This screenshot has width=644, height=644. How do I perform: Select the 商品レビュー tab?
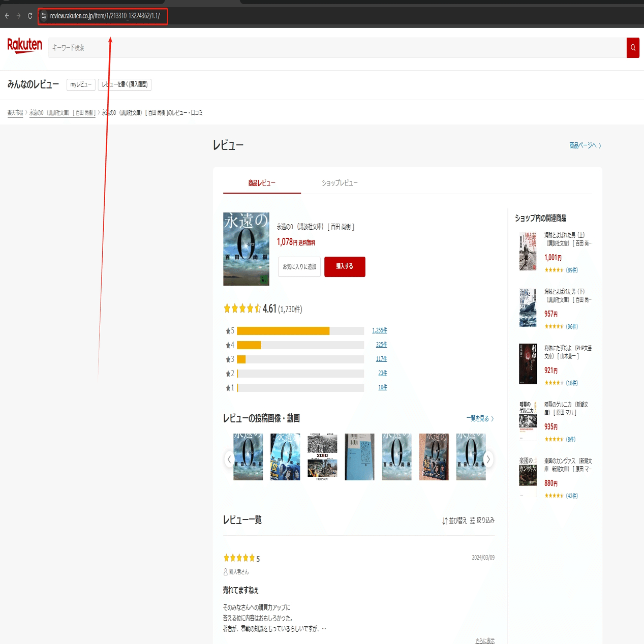[x=262, y=183]
